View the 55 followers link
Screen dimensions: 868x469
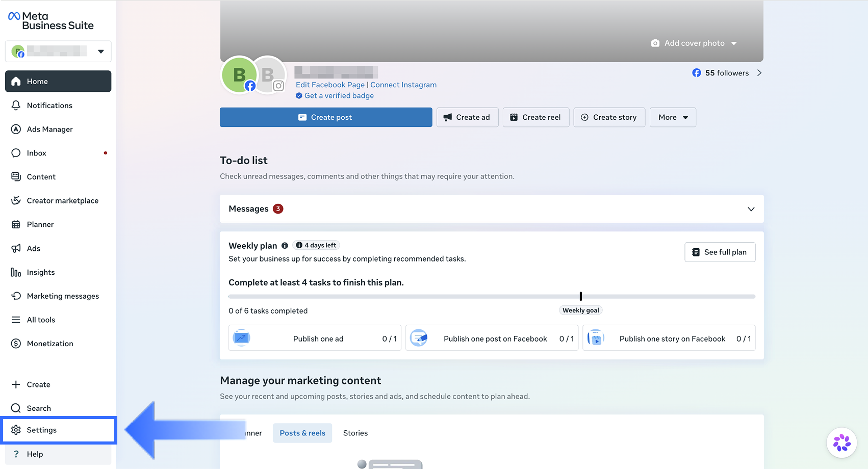[721, 73]
